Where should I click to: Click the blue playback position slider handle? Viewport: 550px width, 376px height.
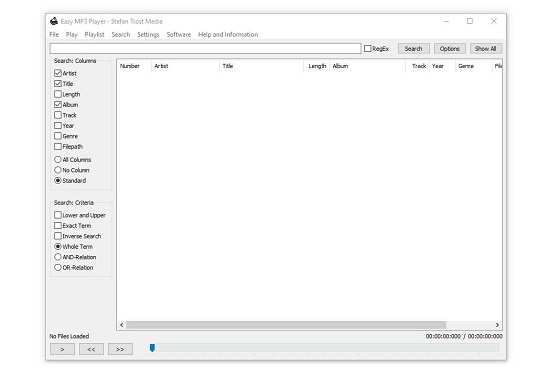click(x=152, y=348)
